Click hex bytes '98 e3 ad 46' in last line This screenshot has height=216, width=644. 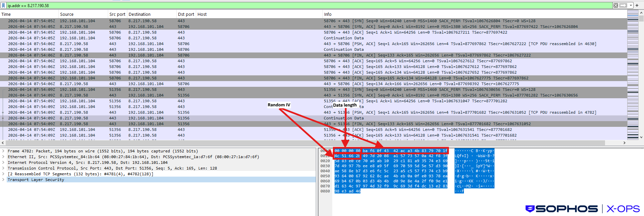click(x=347, y=191)
